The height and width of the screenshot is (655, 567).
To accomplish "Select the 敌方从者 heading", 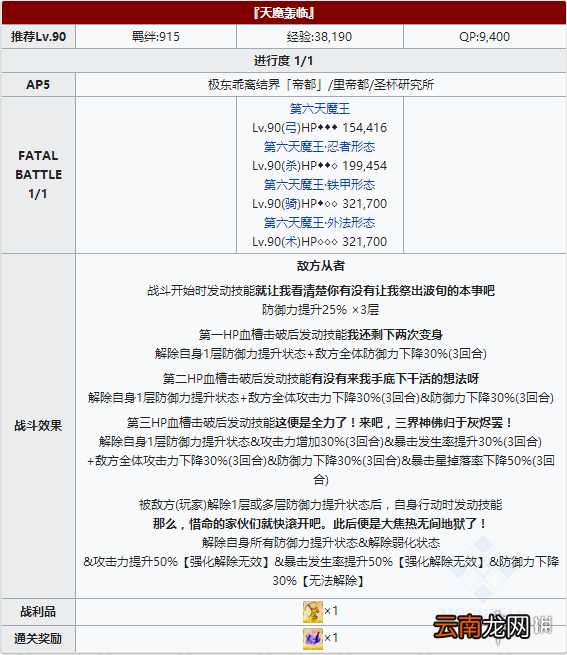I will [321, 266].
